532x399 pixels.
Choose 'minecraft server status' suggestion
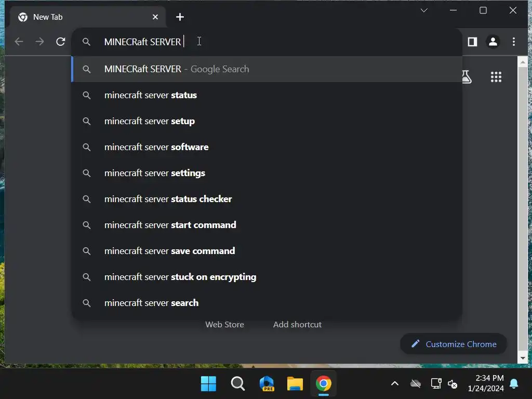(x=267, y=96)
